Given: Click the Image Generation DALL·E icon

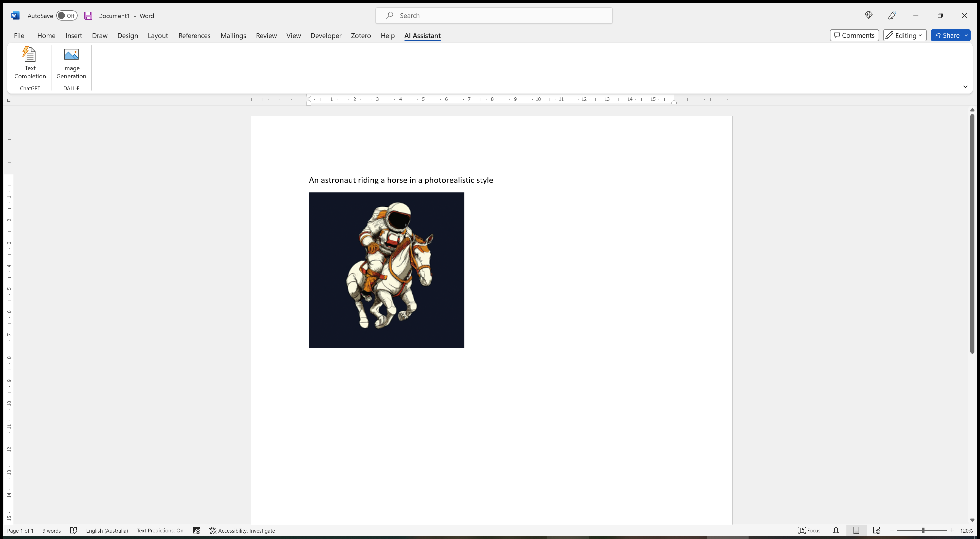Looking at the screenshot, I should 71,55.
